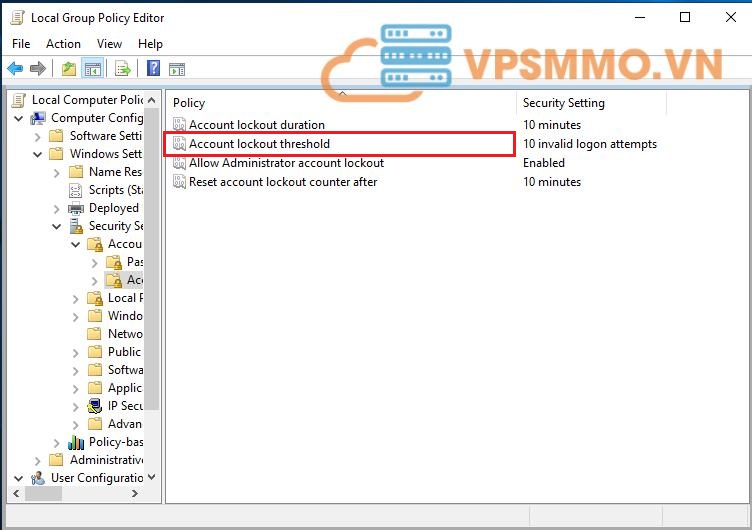Select the Account lockout threshold policy
Viewport: 752px width, 530px height.
tap(259, 144)
